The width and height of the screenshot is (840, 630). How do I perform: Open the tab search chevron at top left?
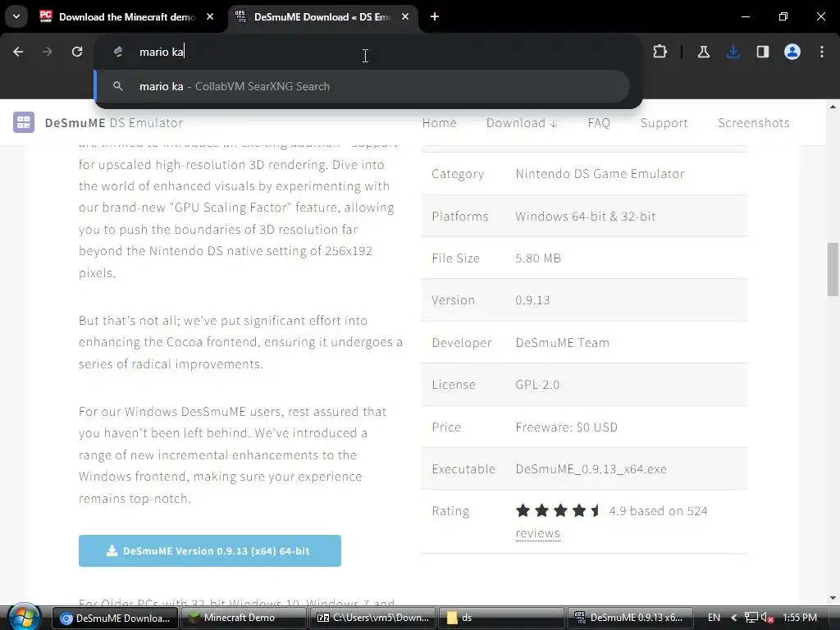pos(16,16)
